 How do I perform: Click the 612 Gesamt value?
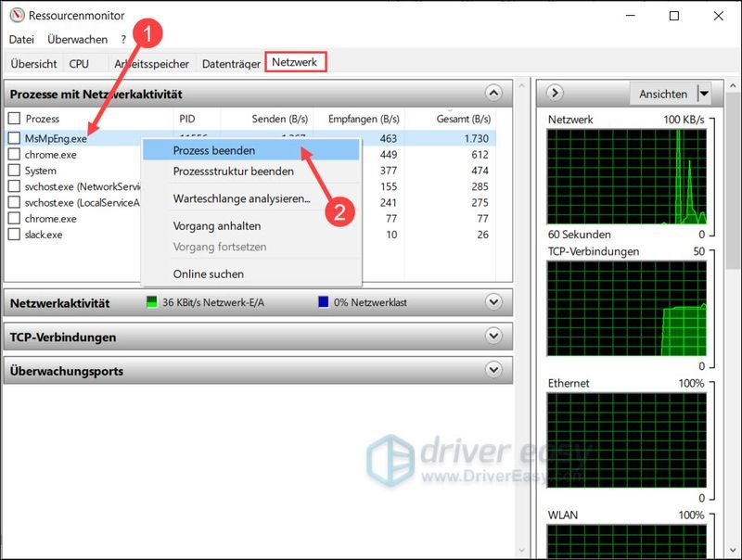480,155
